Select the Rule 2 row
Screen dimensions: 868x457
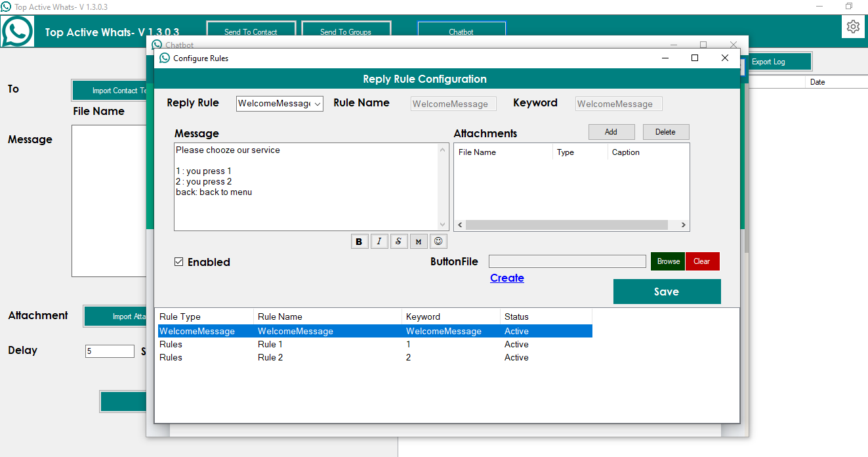pyautogui.click(x=375, y=357)
